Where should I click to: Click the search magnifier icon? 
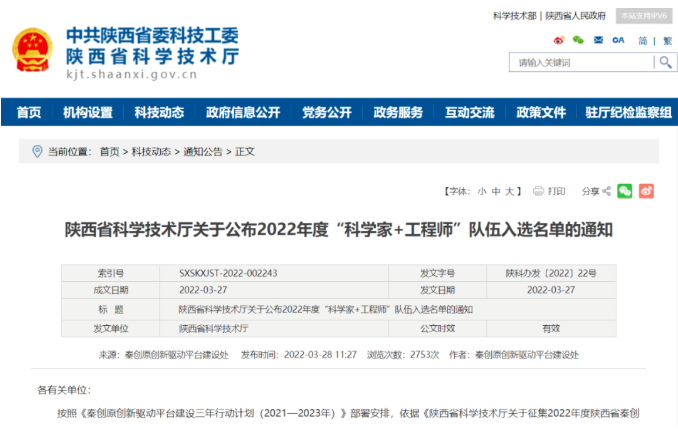[x=665, y=62]
